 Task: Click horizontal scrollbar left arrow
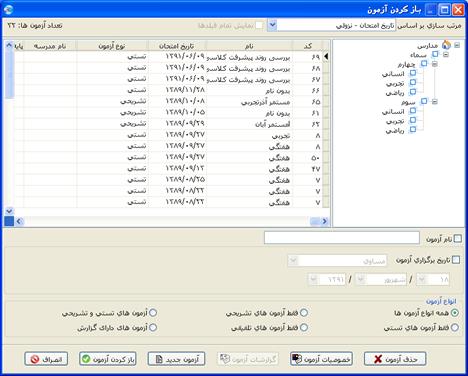(x=19, y=221)
